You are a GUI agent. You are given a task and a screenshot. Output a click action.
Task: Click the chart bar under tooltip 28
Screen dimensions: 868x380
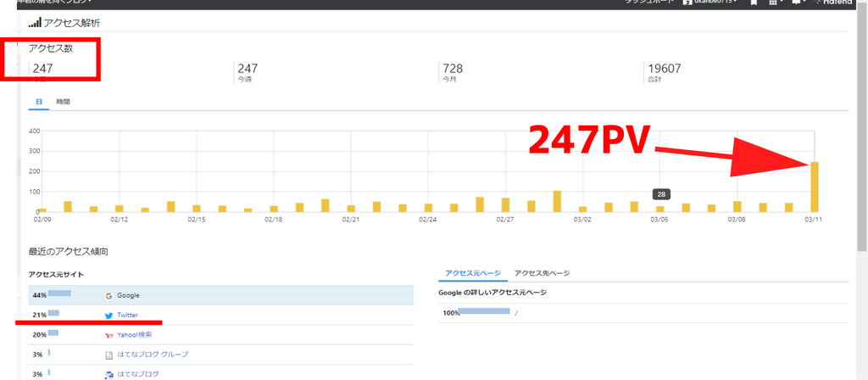click(x=659, y=209)
